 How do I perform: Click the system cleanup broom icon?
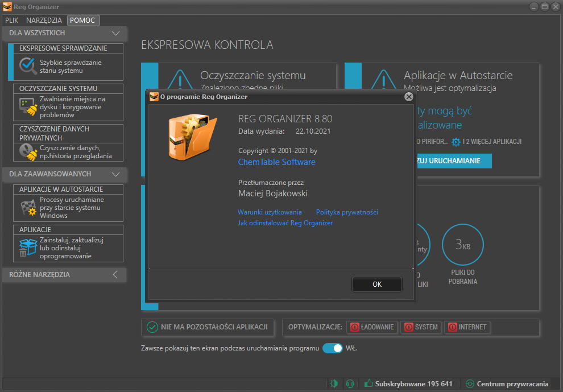pos(28,108)
